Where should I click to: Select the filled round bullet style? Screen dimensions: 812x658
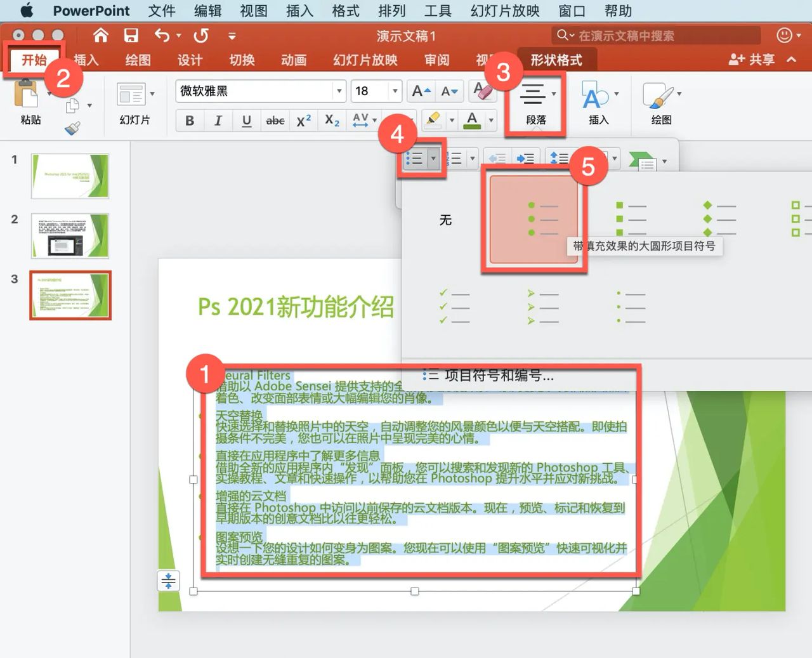pyautogui.click(x=534, y=220)
